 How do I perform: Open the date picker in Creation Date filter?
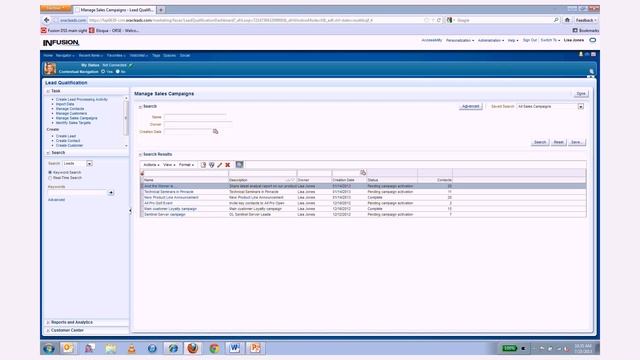click(x=363, y=173)
